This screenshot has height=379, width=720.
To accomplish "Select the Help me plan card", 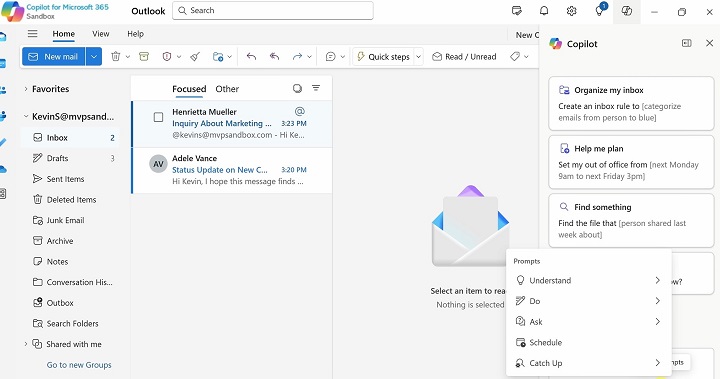I will pyautogui.click(x=631, y=162).
